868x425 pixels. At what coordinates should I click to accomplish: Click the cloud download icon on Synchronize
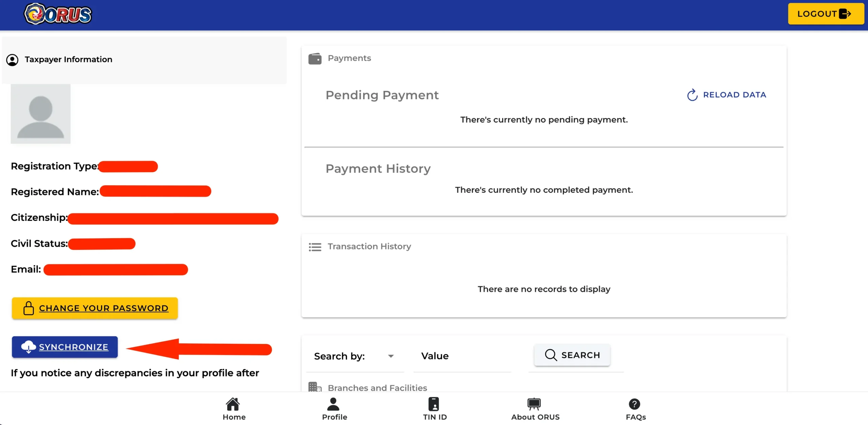coord(28,347)
